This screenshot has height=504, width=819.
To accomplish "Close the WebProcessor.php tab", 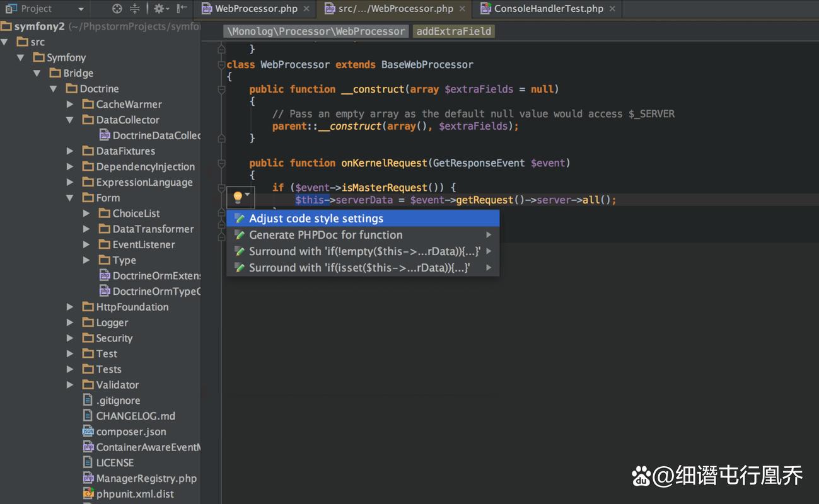I will [x=306, y=9].
